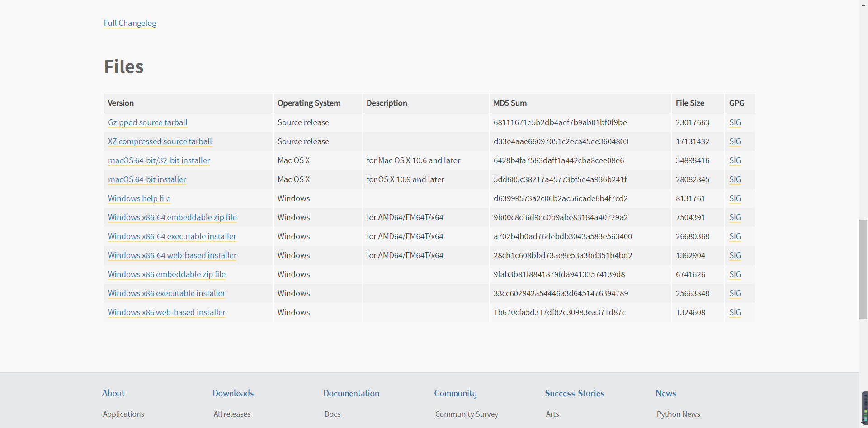This screenshot has height=428, width=868.
Task: Open the Community footer section
Action: pyautogui.click(x=455, y=393)
